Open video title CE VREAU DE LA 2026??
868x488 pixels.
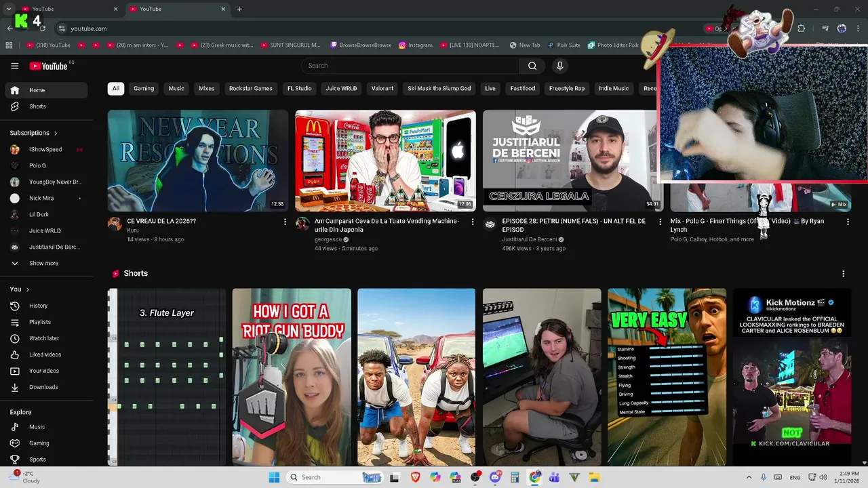pos(161,221)
